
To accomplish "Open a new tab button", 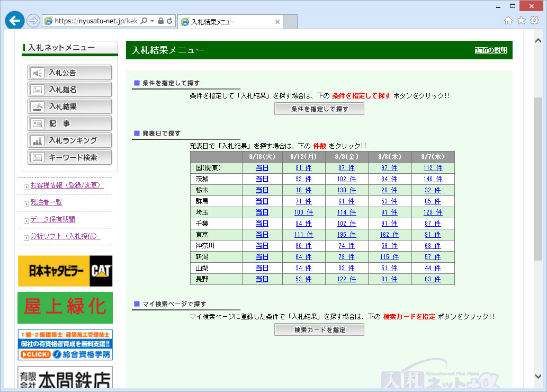I will (290, 22).
